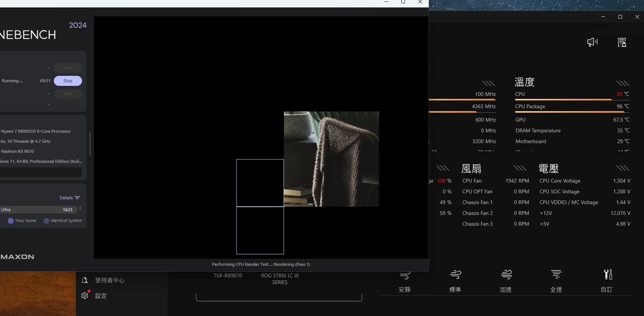
Task: Maximize the Armoury Crate window
Action: (620, 17)
